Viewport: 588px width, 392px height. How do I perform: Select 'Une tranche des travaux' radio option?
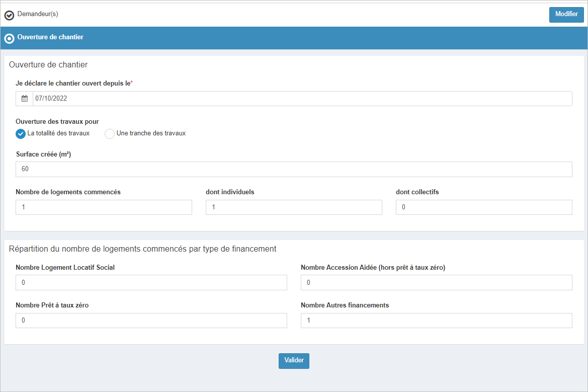(x=109, y=134)
